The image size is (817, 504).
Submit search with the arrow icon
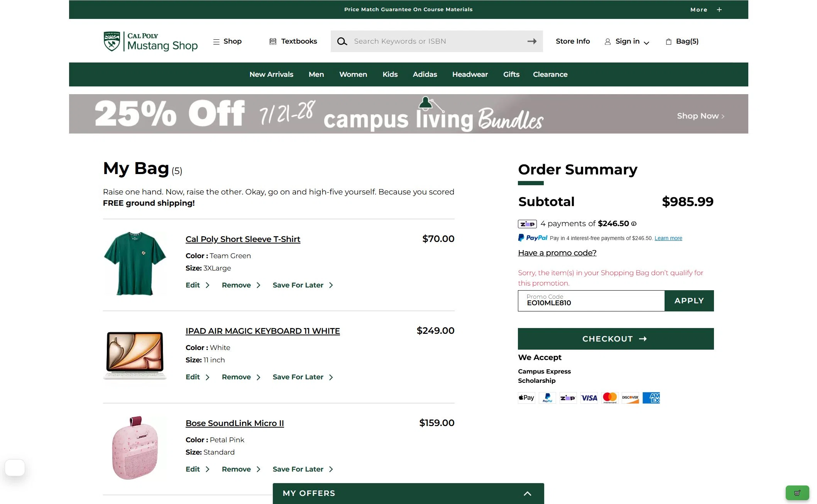tap(532, 41)
